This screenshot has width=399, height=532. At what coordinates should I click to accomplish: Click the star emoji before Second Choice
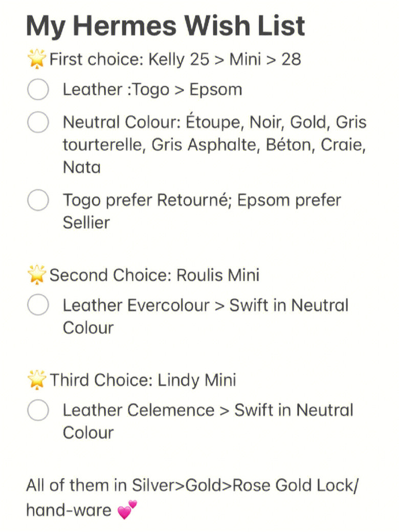click(37, 274)
